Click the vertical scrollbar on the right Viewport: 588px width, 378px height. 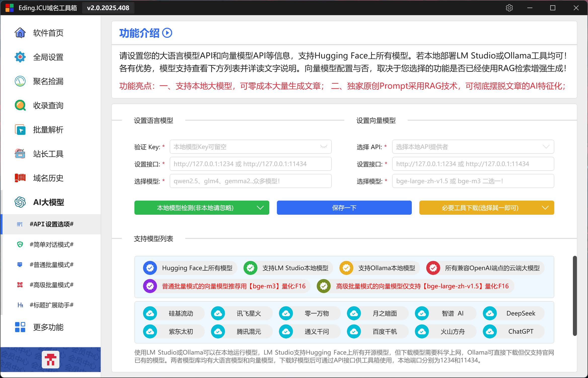point(575,296)
